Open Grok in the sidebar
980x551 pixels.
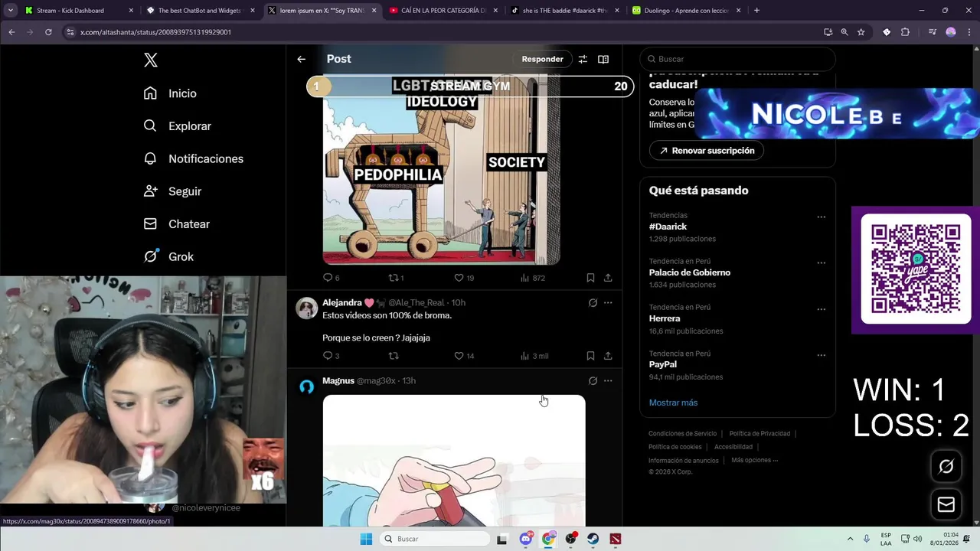(x=168, y=256)
